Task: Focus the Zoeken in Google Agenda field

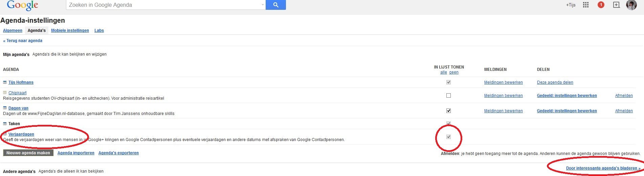Action: pos(164,5)
